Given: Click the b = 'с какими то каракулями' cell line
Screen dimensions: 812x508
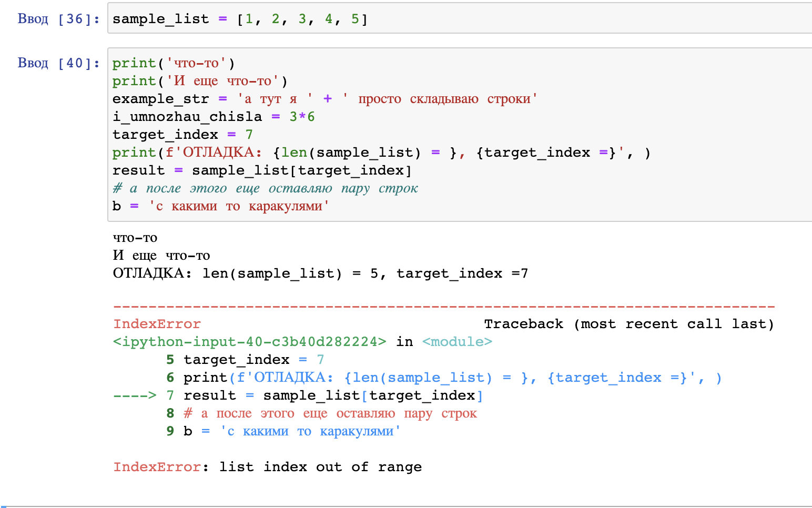Looking at the screenshot, I should pyautogui.click(x=221, y=206).
